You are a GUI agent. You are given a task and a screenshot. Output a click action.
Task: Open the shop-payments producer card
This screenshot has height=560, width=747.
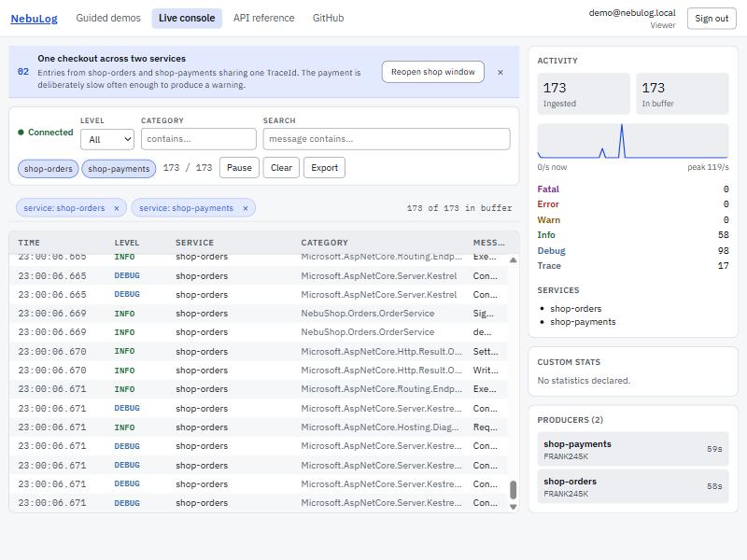pyautogui.click(x=633, y=449)
